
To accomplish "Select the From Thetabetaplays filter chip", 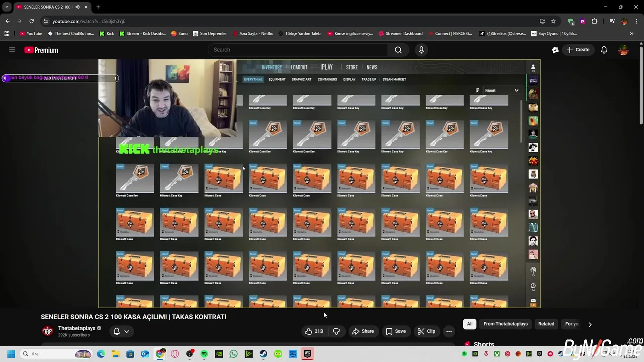I will (505, 324).
